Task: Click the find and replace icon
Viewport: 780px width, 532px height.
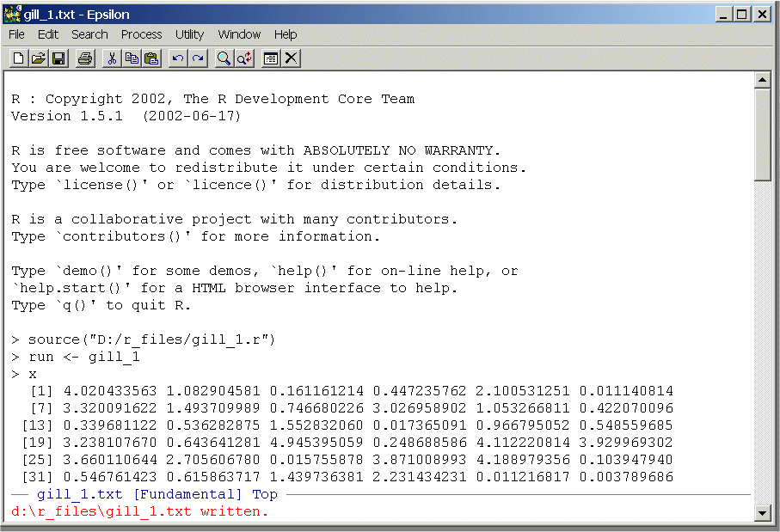Action: (244, 58)
